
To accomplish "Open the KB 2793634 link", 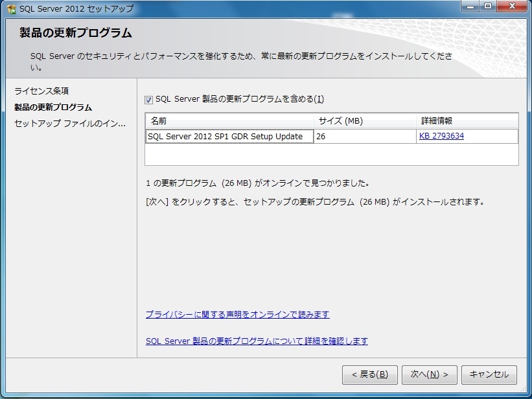I will click(x=441, y=137).
